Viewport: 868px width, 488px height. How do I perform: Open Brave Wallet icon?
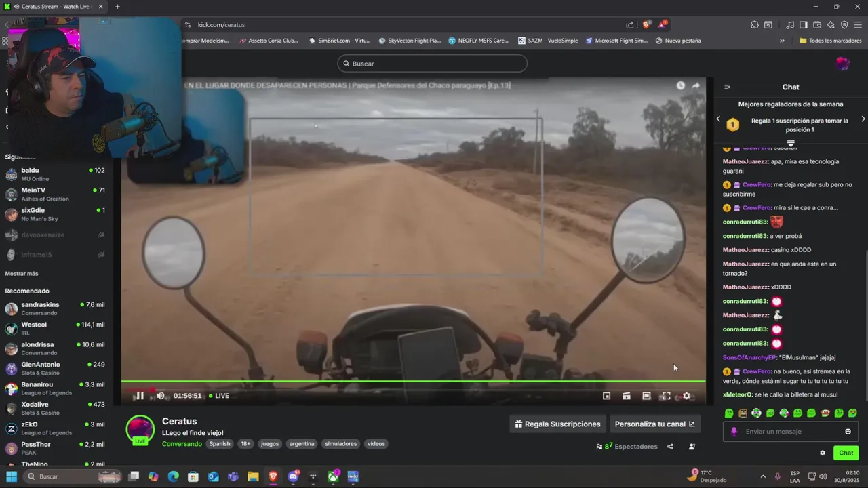[x=817, y=25]
